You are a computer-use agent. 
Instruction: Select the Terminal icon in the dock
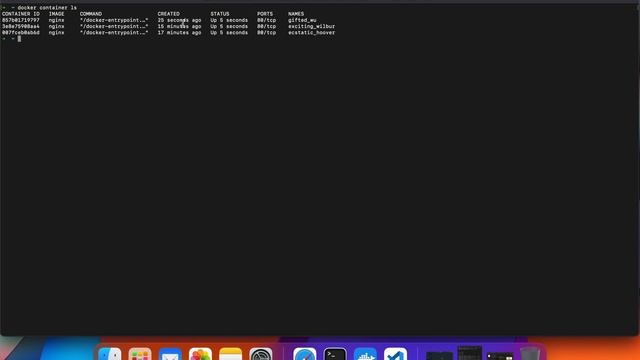(335, 354)
